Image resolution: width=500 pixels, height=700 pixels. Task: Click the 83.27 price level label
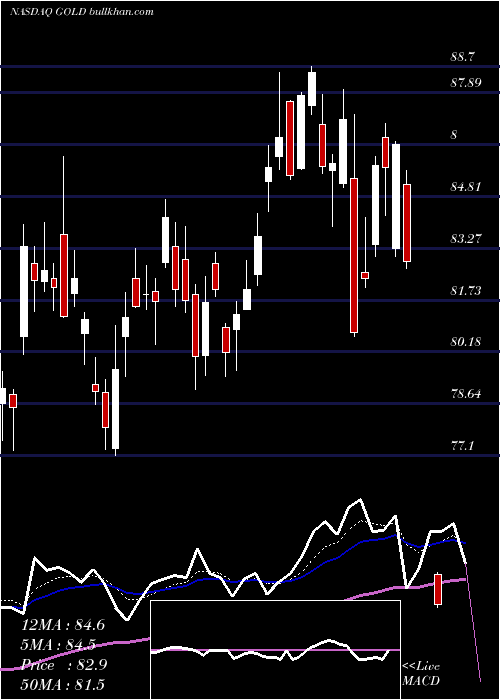tap(466, 238)
